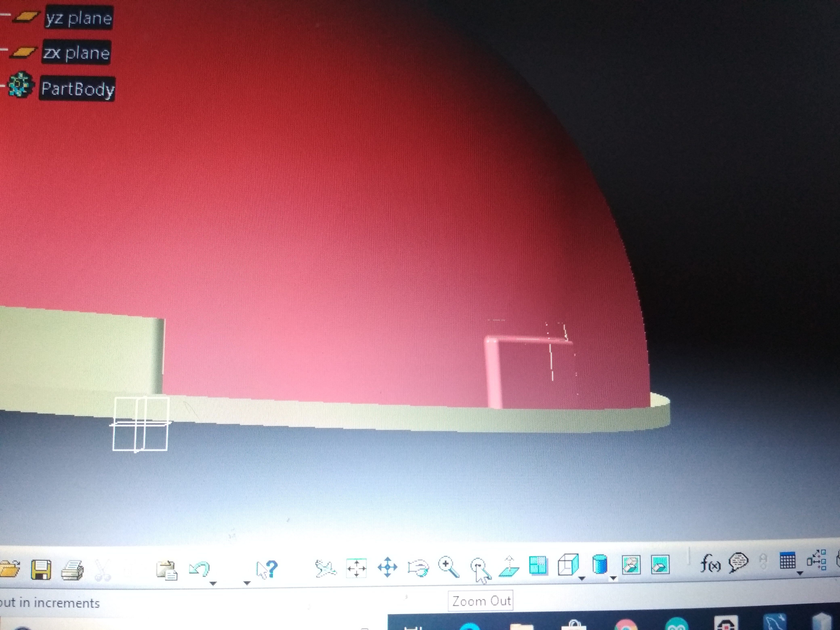Click the Save icon in toolbar
Viewport: 840px width, 630px height.
click(x=41, y=569)
